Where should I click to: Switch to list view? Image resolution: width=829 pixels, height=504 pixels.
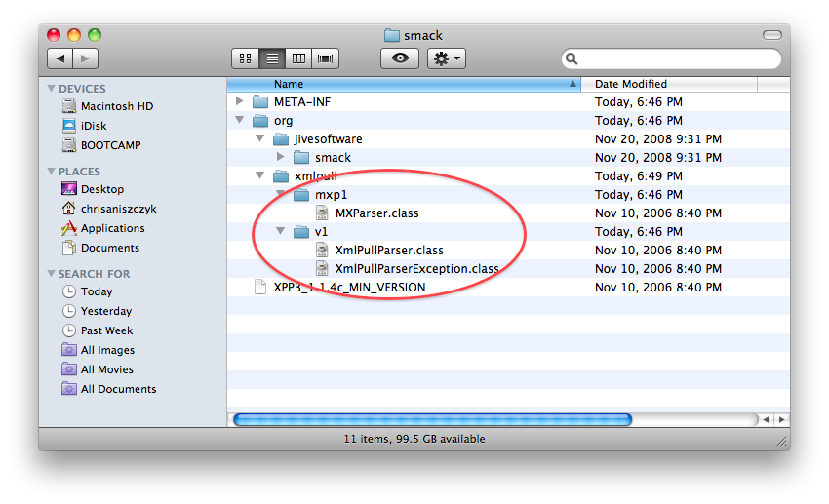[x=272, y=58]
